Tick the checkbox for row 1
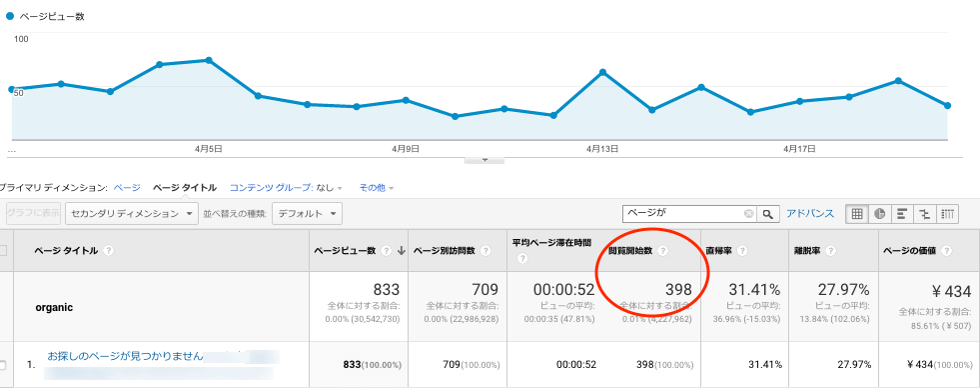980x389 pixels. coord(3,365)
